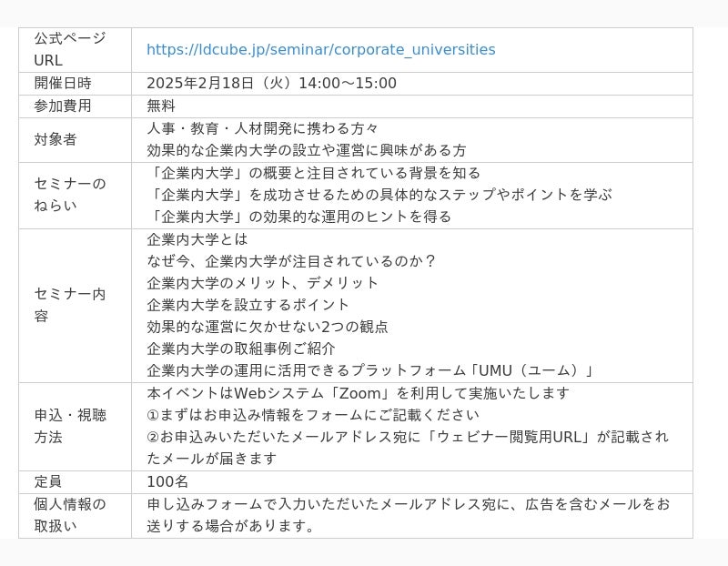Click the 無料 fee value
Image resolution: width=728 pixels, height=566 pixels.
161,106
